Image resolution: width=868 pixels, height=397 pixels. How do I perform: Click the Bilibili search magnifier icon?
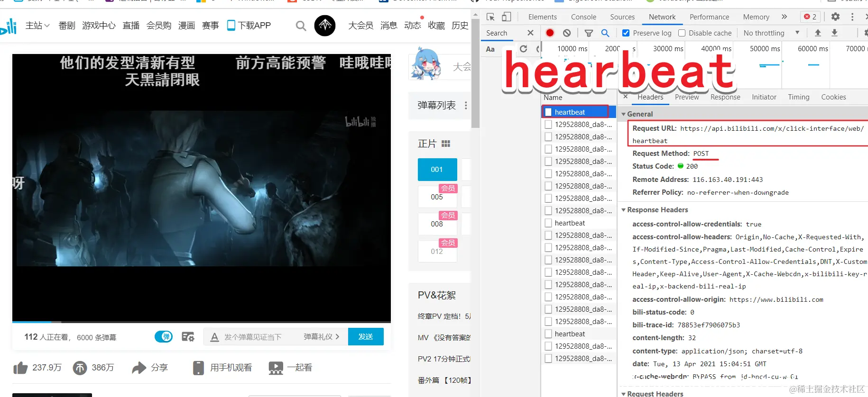(301, 26)
